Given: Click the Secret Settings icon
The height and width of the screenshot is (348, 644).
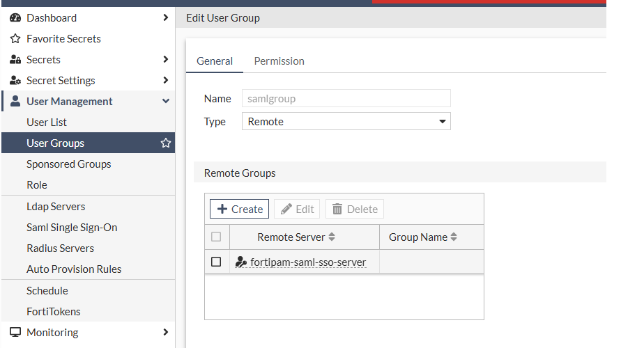Looking at the screenshot, I should point(15,81).
